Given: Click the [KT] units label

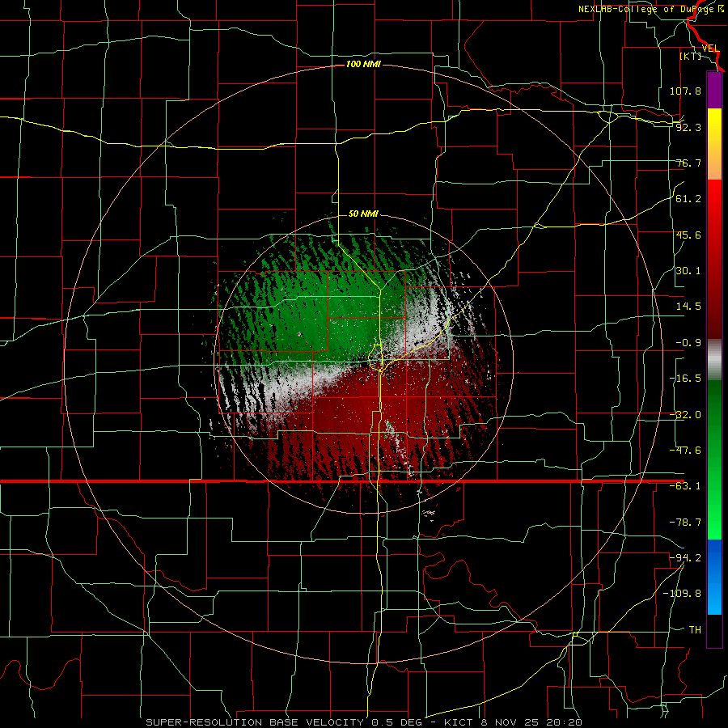Looking at the screenshot, I should [x=691, y=56].
